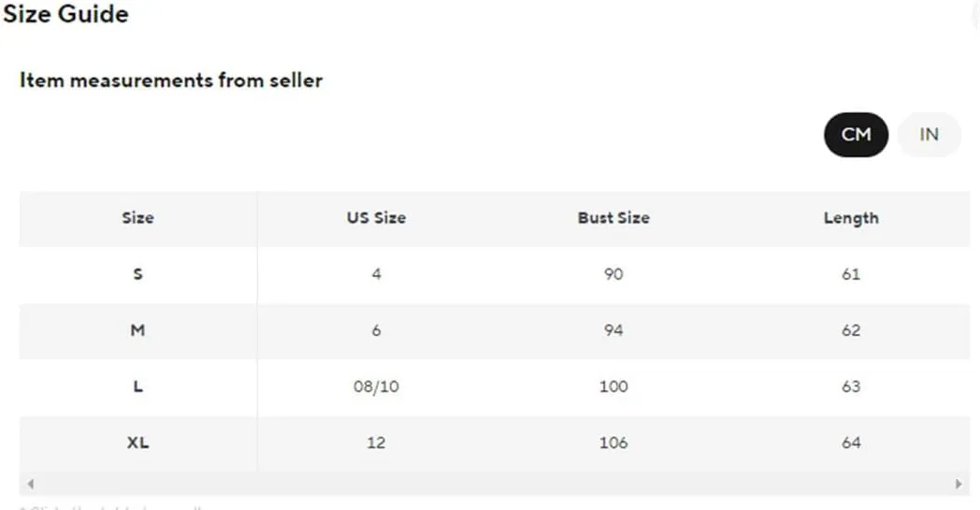Select the Size column header
Viewport: 980px width, 510px height.
coord(138,218)
